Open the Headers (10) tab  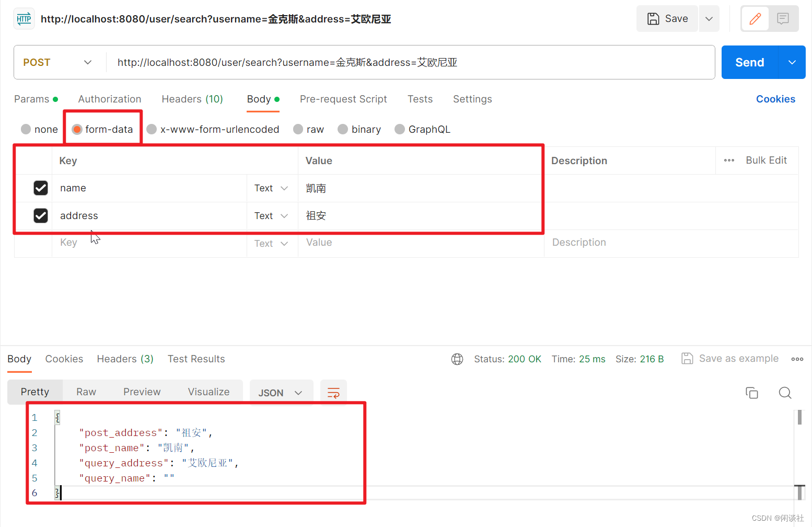(x=192, y=99)
